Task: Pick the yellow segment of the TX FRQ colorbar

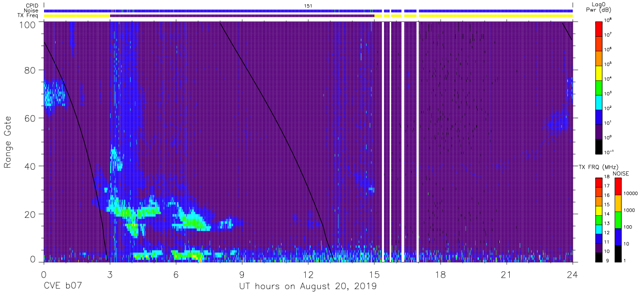Action: tap(598, 210)
